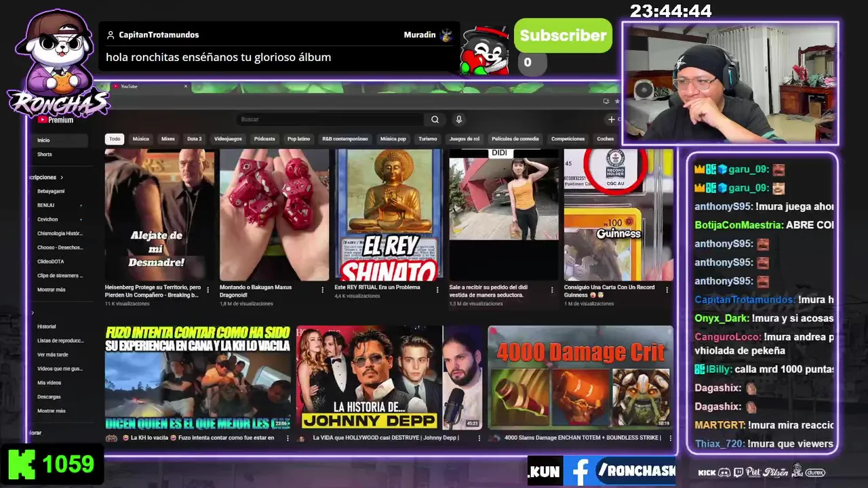This screenshot has height=488, width=868.
Task: Click the bookmark star in the address bar
Action: 617,101
